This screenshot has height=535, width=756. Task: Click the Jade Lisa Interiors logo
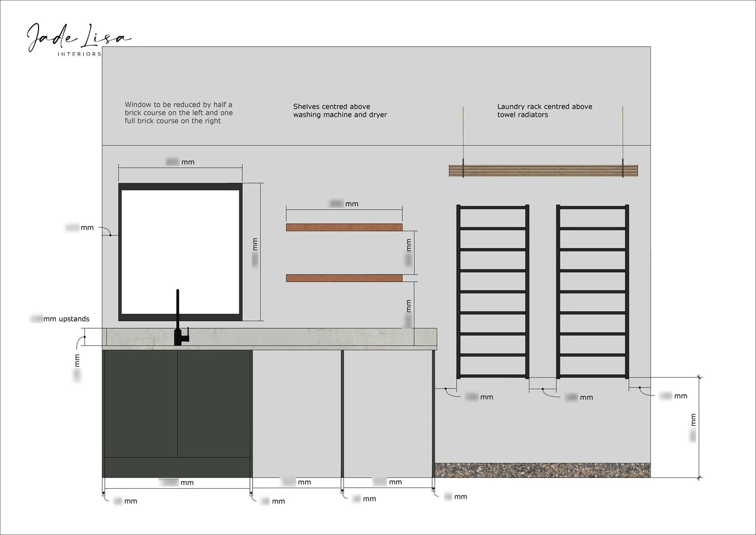[x=79, y=40]
